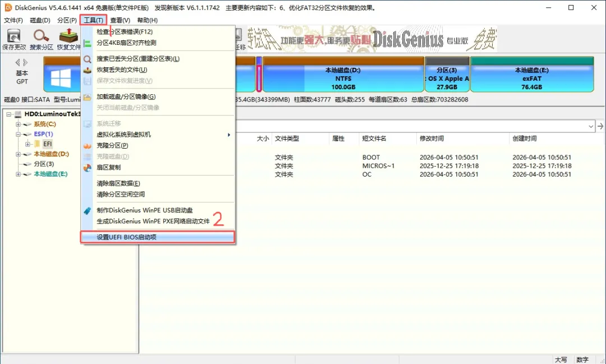Select 本地磁盘(E:) in the partition tree
The image size is (606, 364).
[x=50, y=174]
